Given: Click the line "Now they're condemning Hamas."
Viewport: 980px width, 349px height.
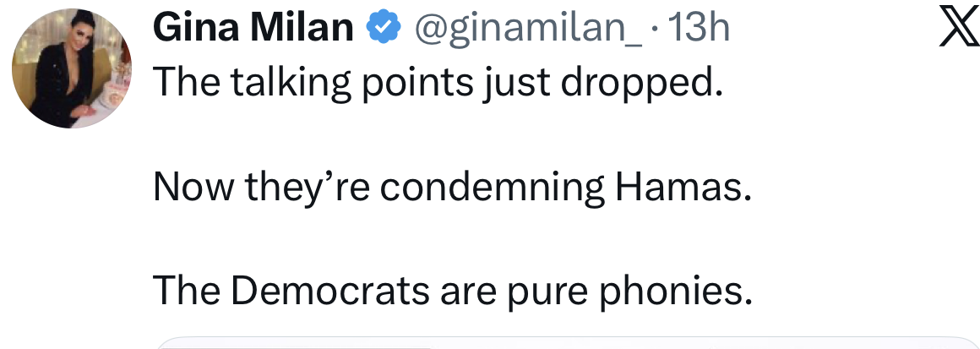Looking at the screenshot, I should click(x=452, y=187).
